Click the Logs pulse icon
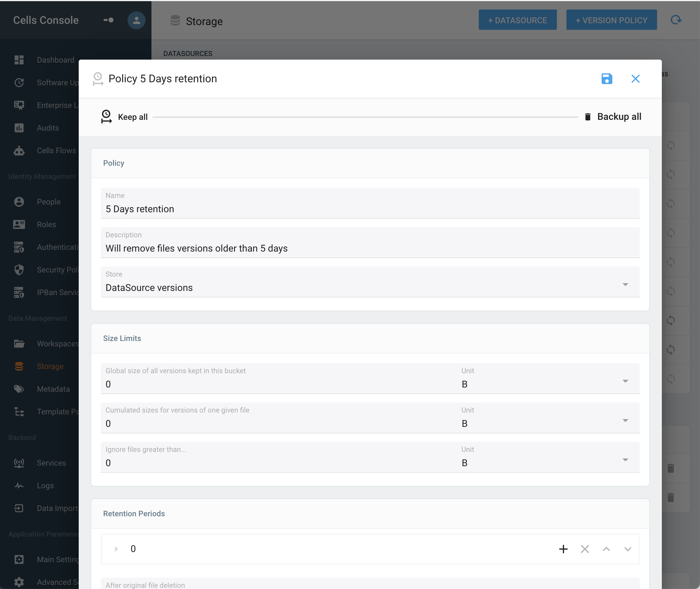 19,486
